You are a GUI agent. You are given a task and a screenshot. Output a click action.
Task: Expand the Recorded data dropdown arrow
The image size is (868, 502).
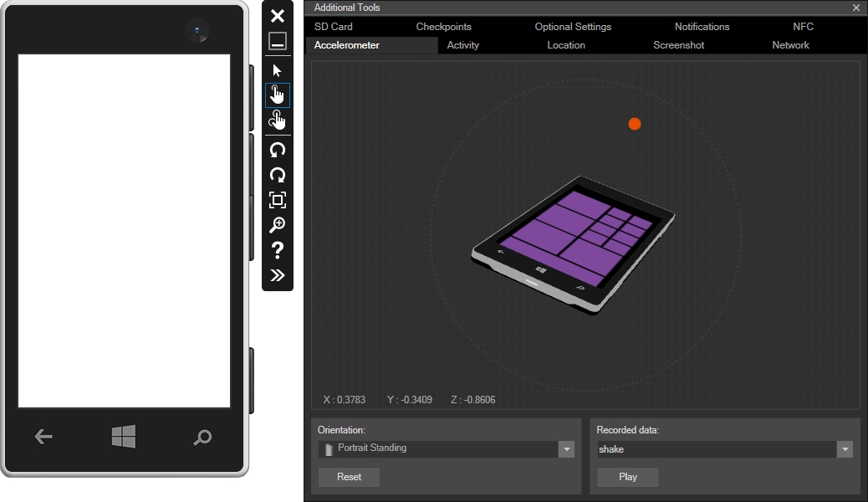845,449
